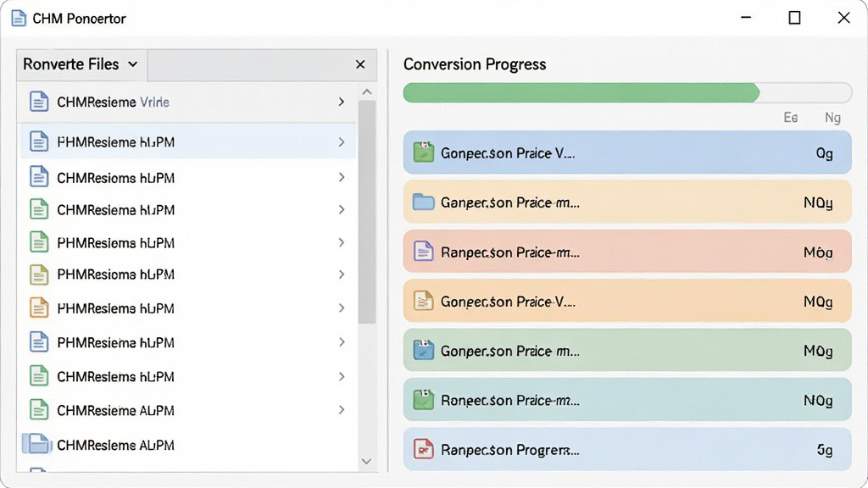This screenshot has height=488, width=868.
Task: Click the yellow document icon for PHMResioma hLPM
Action: point(39,274)
